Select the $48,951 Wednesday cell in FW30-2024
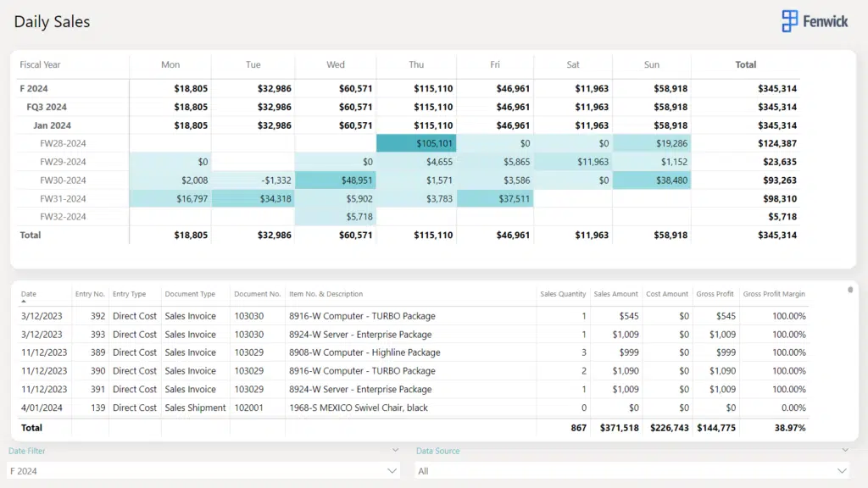Image resolution: width=868 pixels, height=488 pixels. (336, 180)
